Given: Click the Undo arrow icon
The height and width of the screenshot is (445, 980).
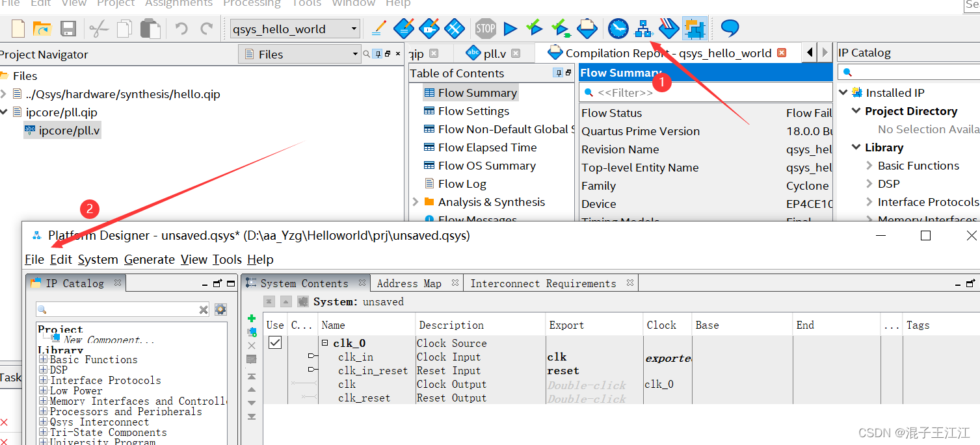Looking at the screenshot, I should click(181, 29).
